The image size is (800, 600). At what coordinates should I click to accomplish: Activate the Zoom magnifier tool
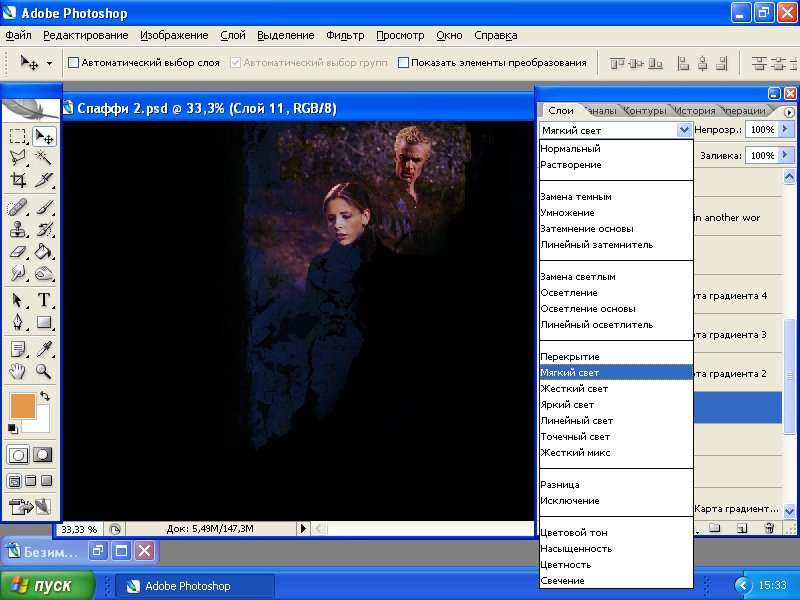(x=44, y=371)
